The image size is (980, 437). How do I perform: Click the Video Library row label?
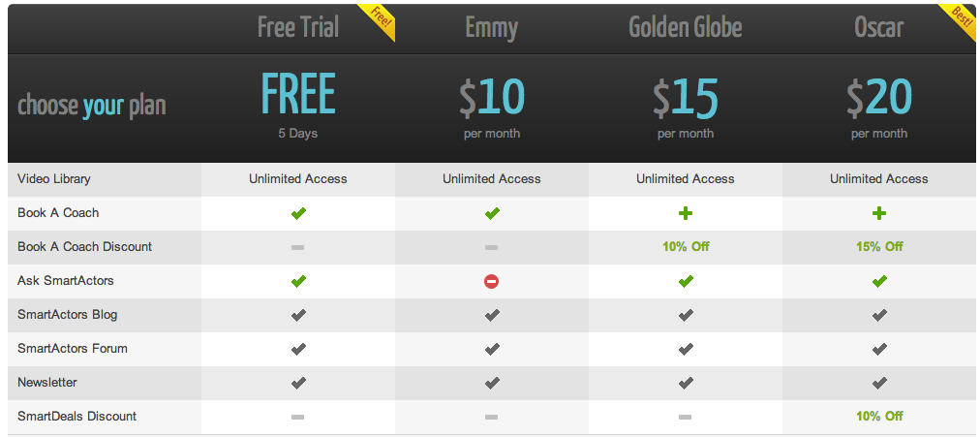coord(54,179)
